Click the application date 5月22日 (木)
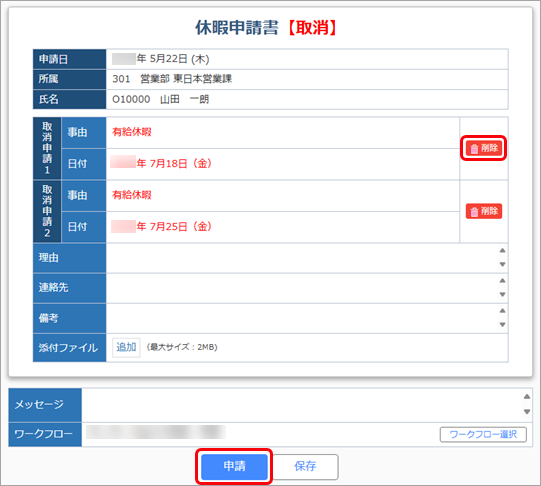 (179, 59)
